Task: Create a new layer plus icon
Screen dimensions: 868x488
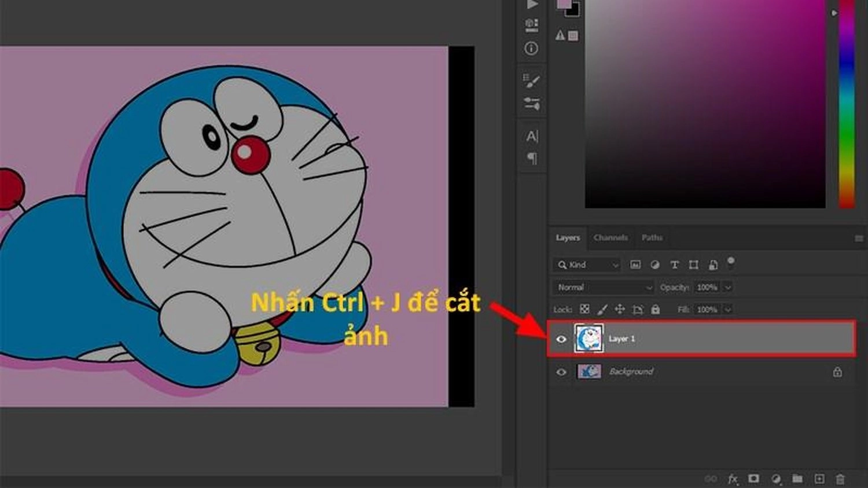Action: pos(819,479)
